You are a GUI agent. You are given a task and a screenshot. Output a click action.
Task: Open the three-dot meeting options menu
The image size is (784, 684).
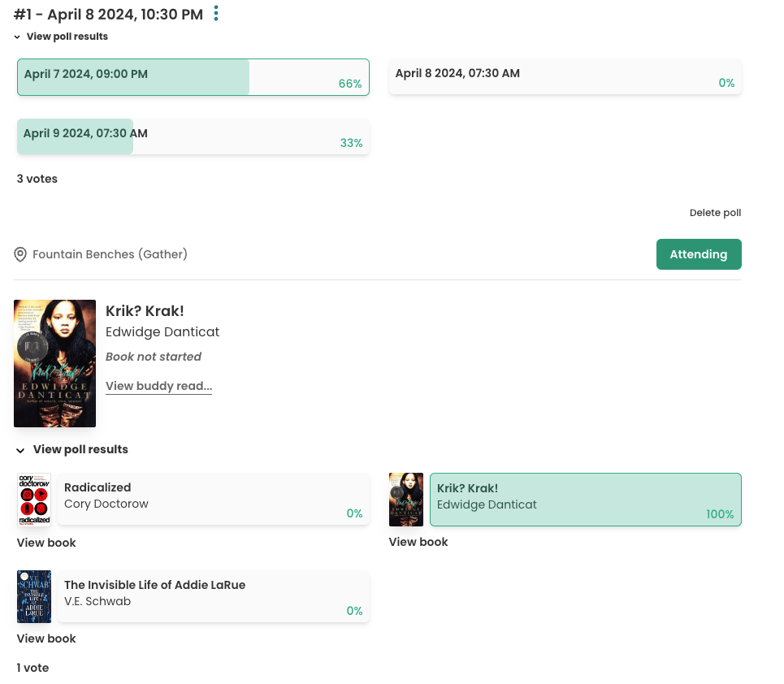click(216, 14)
